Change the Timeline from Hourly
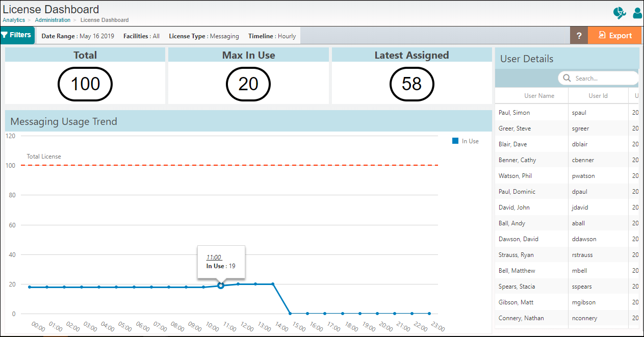This screenshot has width=644, height=337. 272,36
